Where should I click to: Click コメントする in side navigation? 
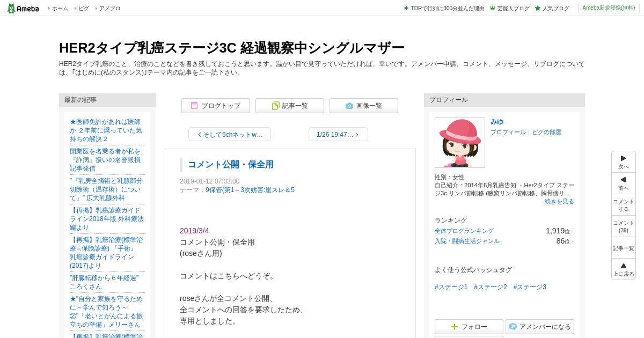coord(624,205)
